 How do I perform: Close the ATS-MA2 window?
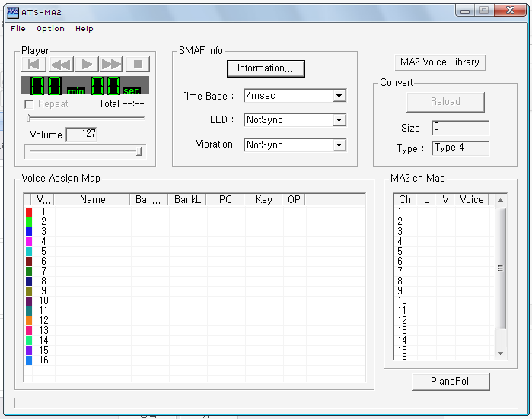pos(510,11)
